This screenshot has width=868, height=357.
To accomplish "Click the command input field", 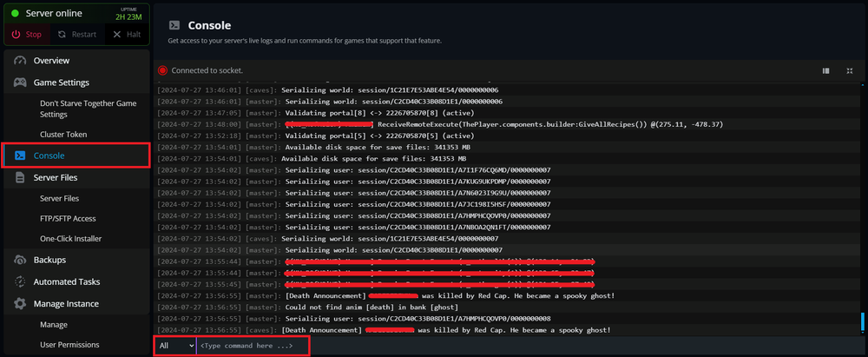I will tap(521, 346).
